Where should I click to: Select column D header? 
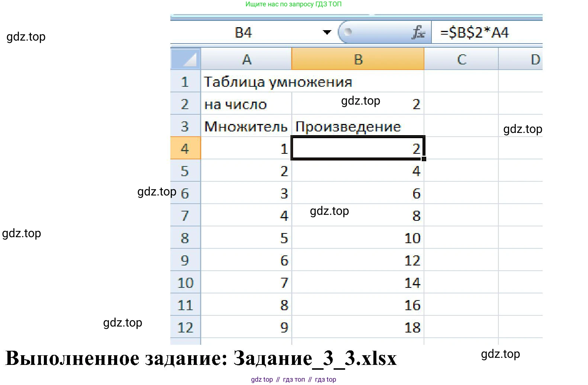click(x=528, y=59)
